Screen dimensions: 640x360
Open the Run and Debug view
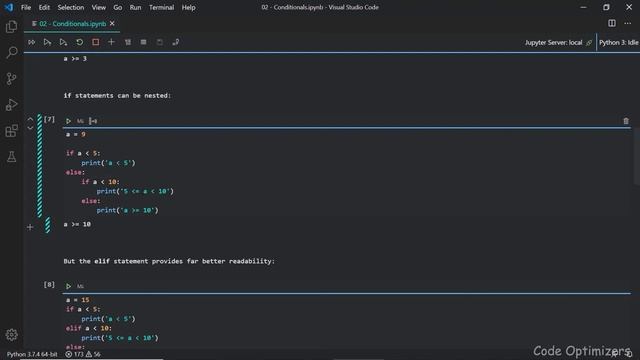(x=11, y=104)
